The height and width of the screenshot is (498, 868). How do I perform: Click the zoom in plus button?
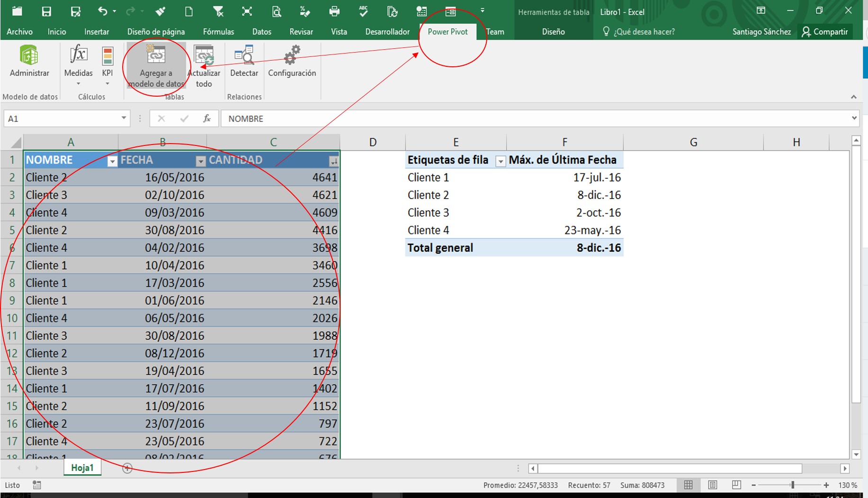tap(826, 485)
